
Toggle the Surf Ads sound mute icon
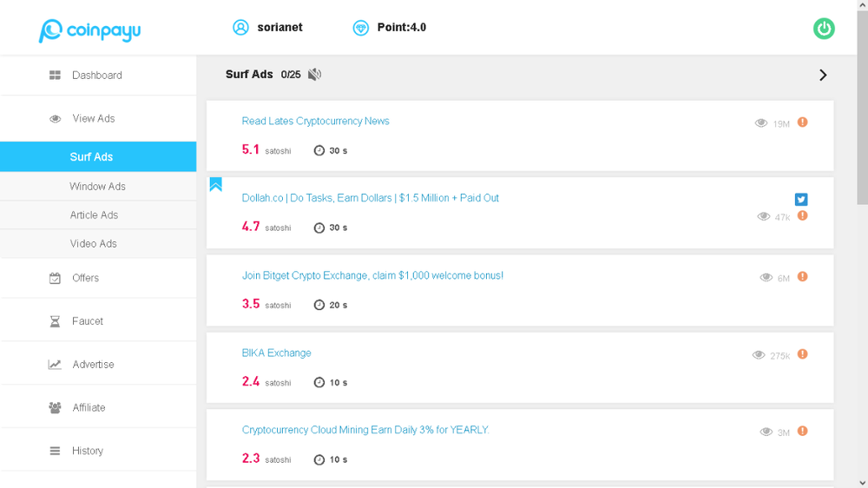(314, 75)
